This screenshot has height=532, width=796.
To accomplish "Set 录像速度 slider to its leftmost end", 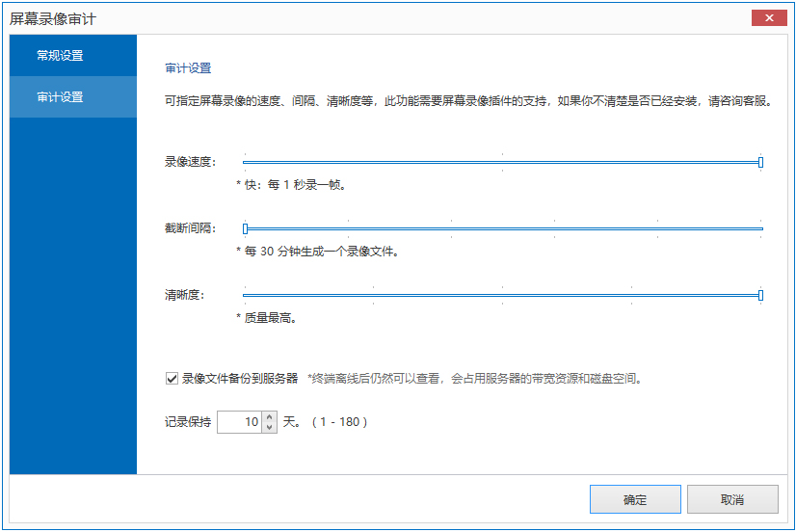I will click(x=246, y=162).
